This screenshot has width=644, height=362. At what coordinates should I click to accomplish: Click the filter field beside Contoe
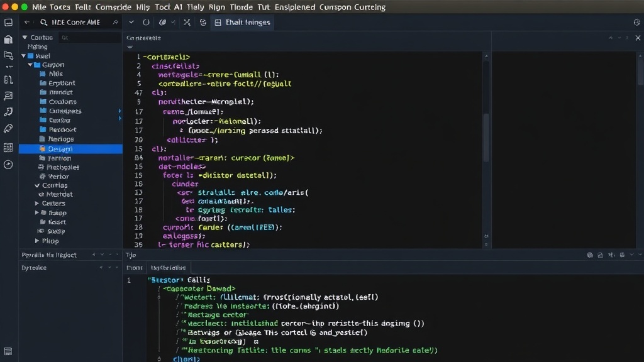pyautogui.click(x=89, y=37)
